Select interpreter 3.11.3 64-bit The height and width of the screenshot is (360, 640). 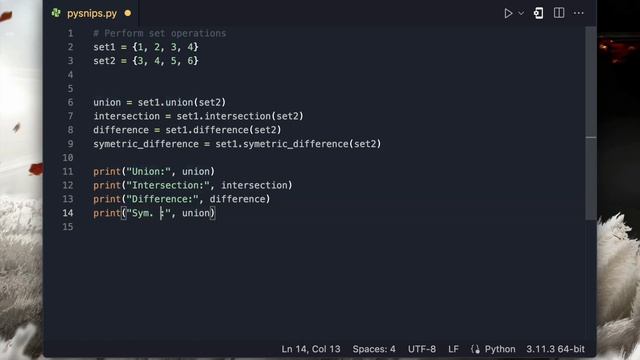click(x=555, y=349)
